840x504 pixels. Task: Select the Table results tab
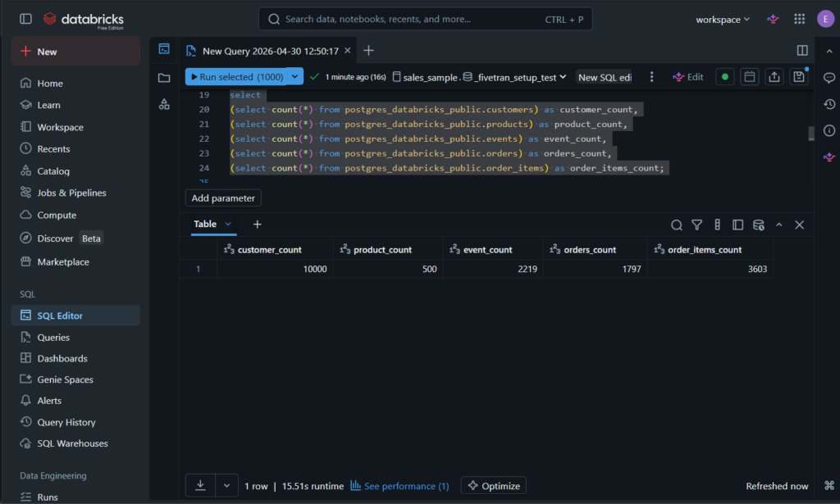(x=205, y=225)
